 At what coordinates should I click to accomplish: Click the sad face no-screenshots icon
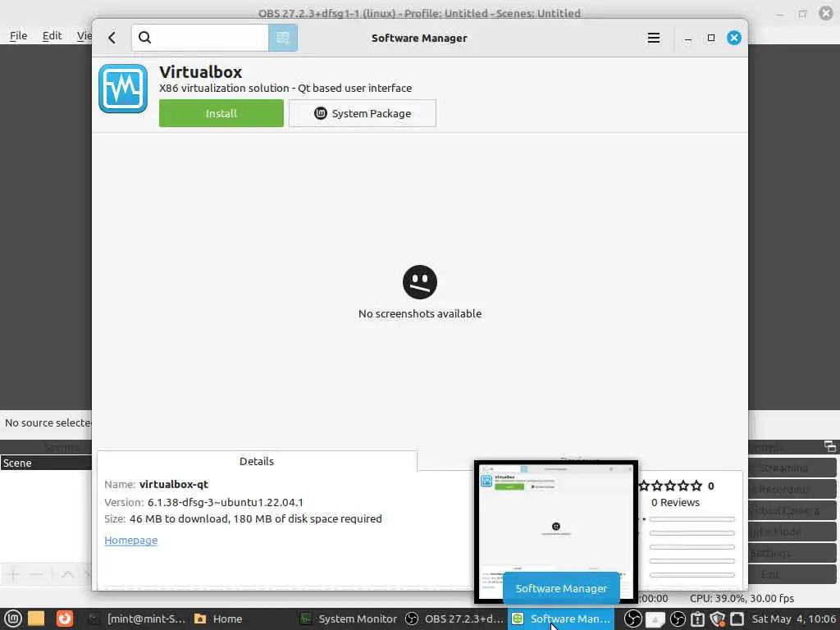(420, 282)
